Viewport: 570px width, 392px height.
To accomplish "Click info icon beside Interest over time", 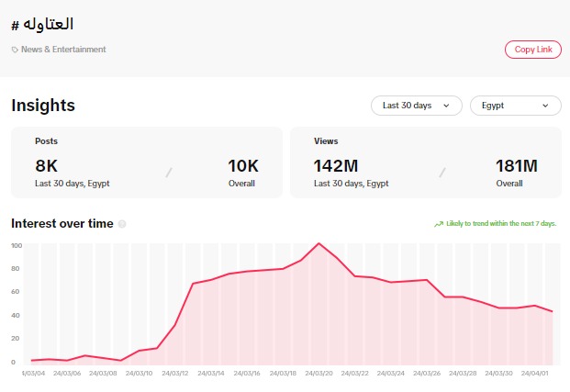I will [x=122, y=224].
